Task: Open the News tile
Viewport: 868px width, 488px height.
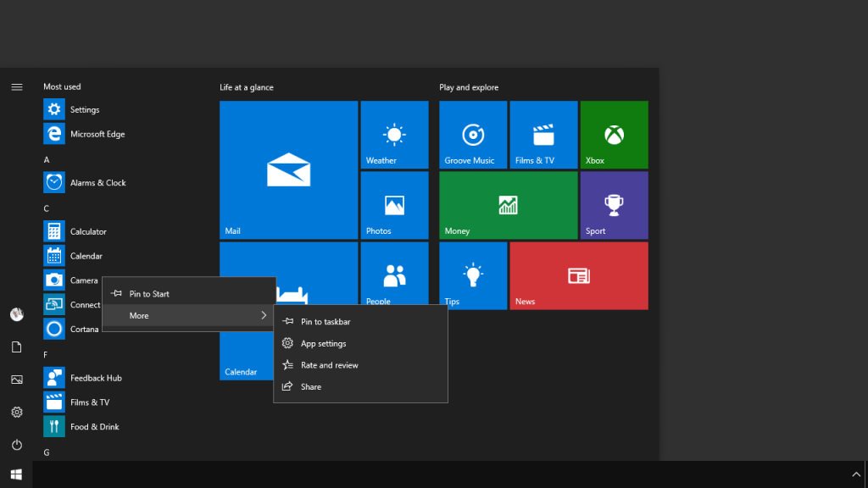Action: (579, 275)
